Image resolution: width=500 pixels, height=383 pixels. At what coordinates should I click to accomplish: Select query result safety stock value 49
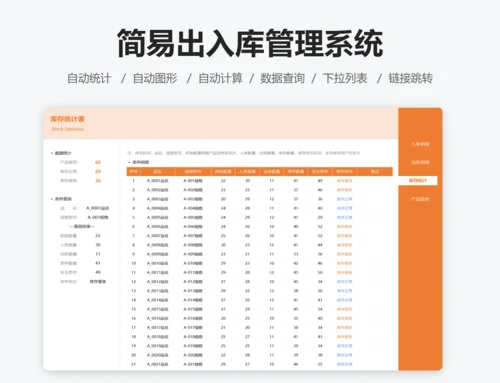(x=98, y=272)
